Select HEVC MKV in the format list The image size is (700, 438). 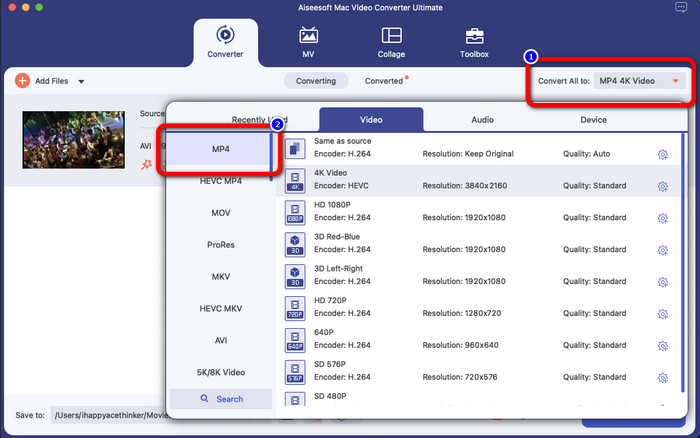coord(221,309)
